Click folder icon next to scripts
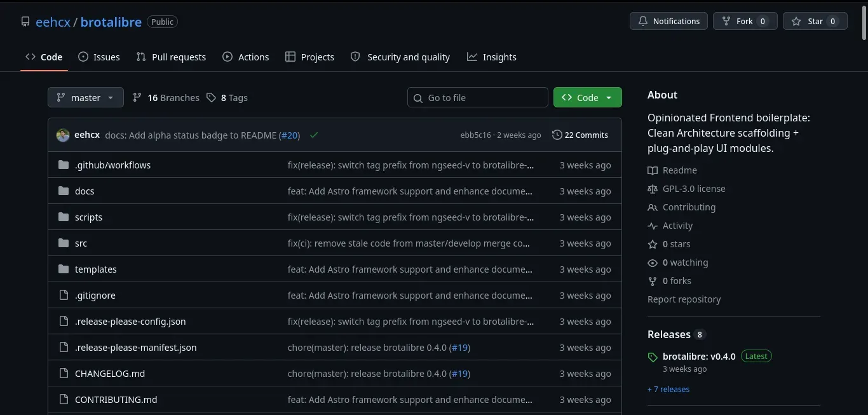This screenshot has height=415, width=868. point(64,217)
